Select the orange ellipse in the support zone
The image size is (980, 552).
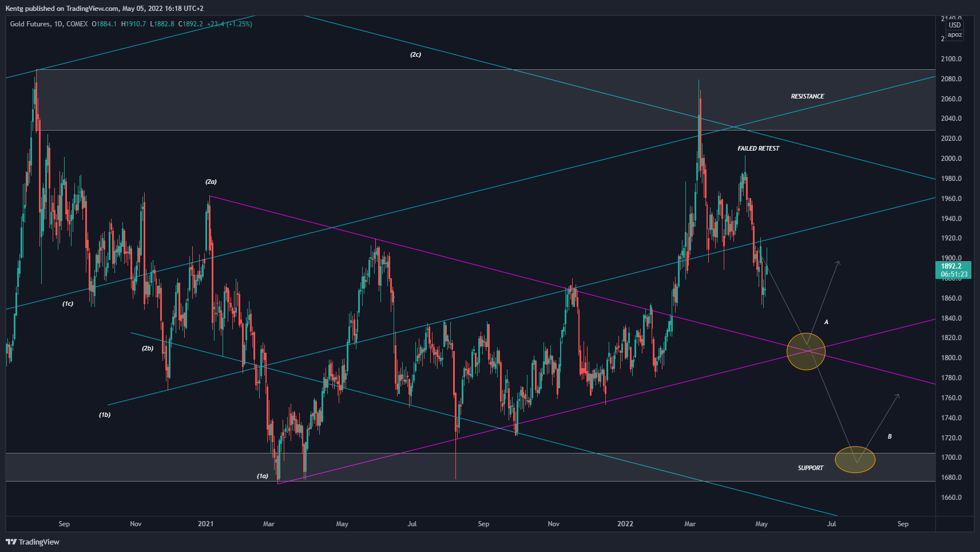tap(855, 459)
